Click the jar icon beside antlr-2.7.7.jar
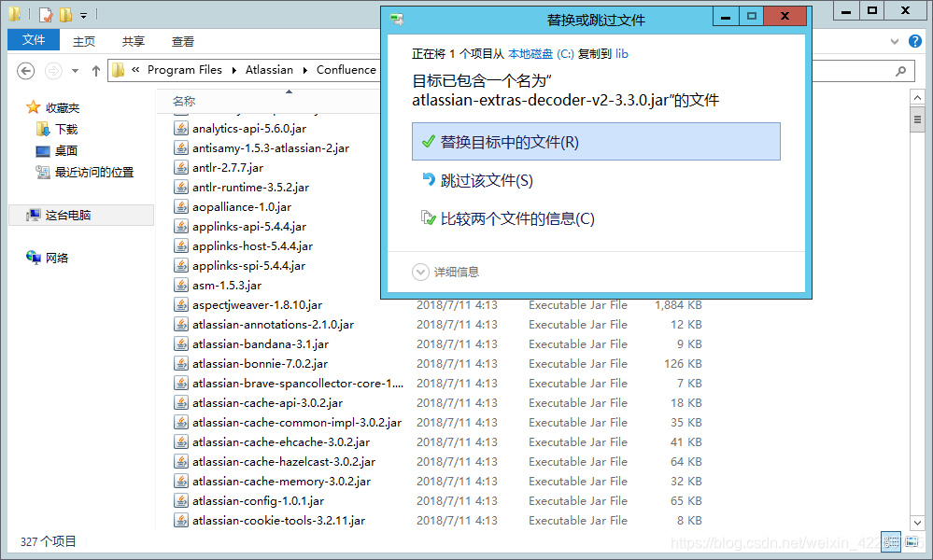 click(x=181, y=168)
